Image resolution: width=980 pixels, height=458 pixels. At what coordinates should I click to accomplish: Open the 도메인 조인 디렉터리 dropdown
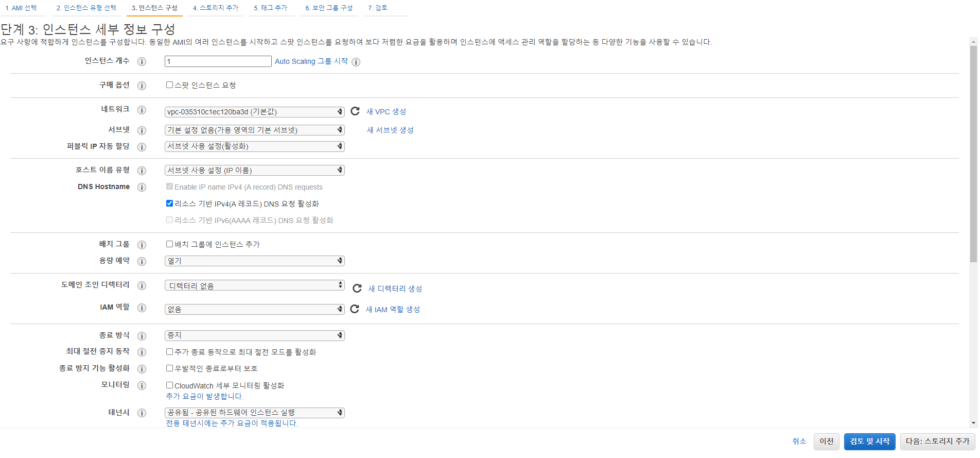(x=255, y=285)
